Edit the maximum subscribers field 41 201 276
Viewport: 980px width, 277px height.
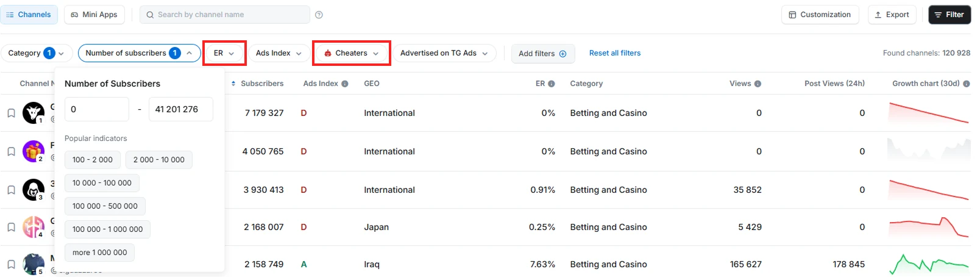180,109
